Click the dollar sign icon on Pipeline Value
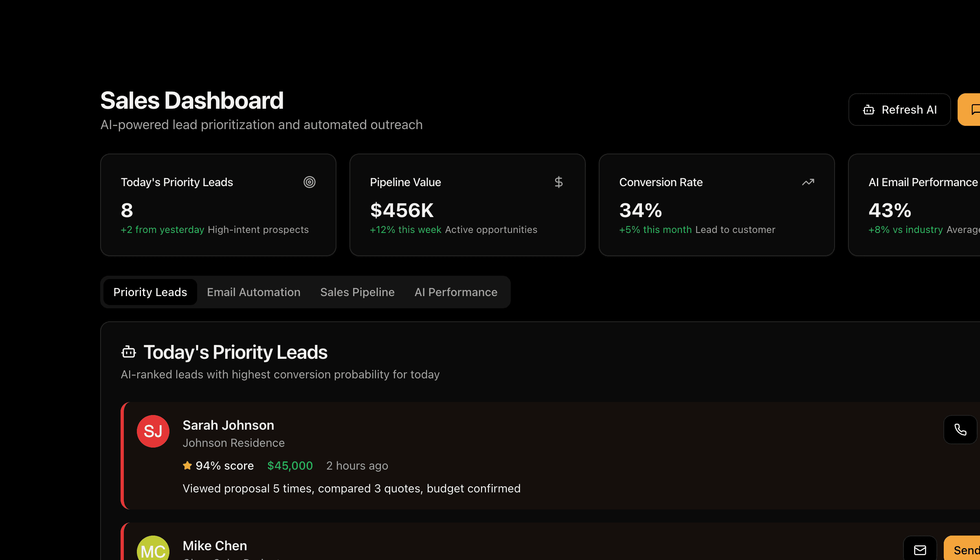980x560 pixels. click(558, 182)
